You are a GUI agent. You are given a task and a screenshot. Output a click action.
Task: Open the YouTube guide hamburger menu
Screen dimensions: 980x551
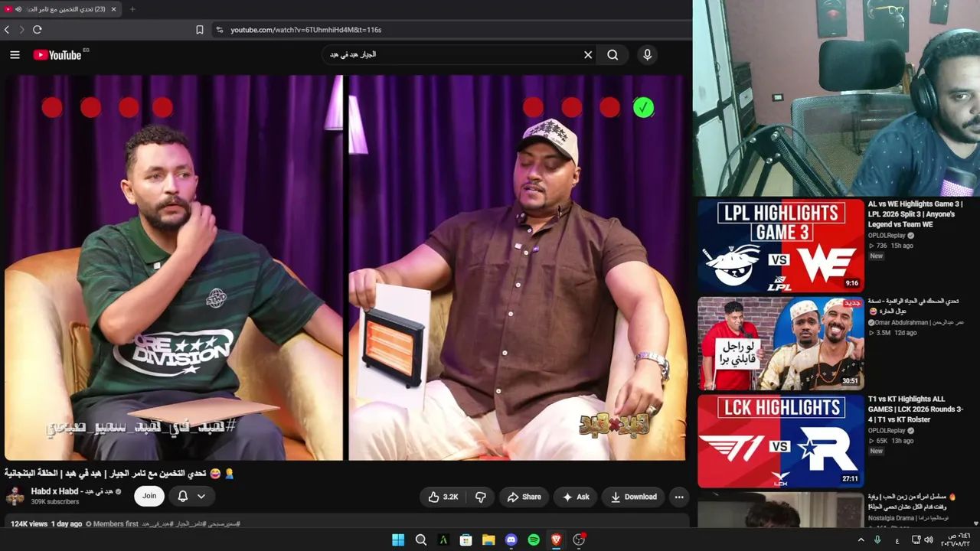(x=15, y=54)
